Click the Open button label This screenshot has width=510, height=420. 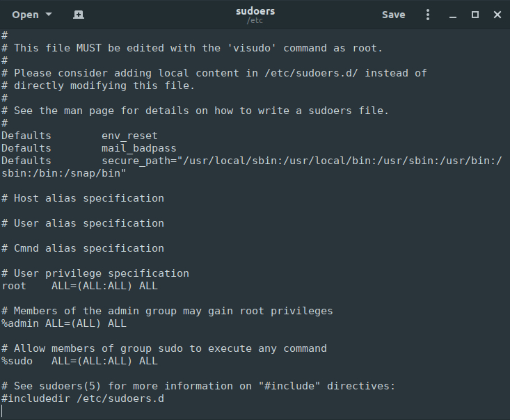point(26,15)
